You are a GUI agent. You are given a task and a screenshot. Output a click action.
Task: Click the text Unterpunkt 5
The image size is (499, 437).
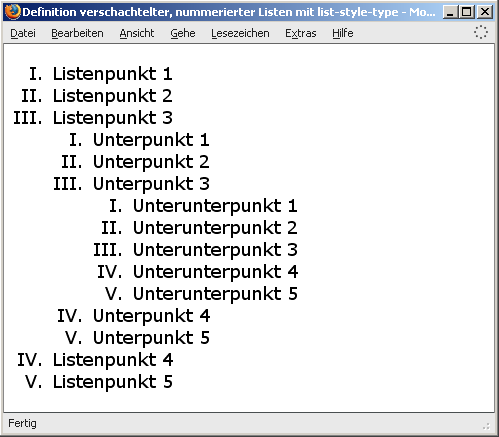coord(151,338)
